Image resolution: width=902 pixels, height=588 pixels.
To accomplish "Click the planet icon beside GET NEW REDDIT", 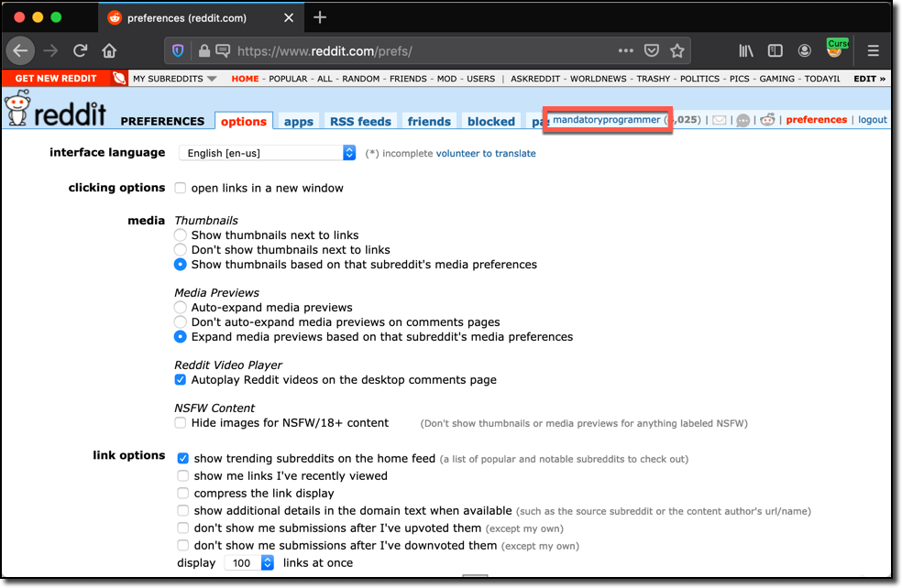I will [x=119, y=78].
